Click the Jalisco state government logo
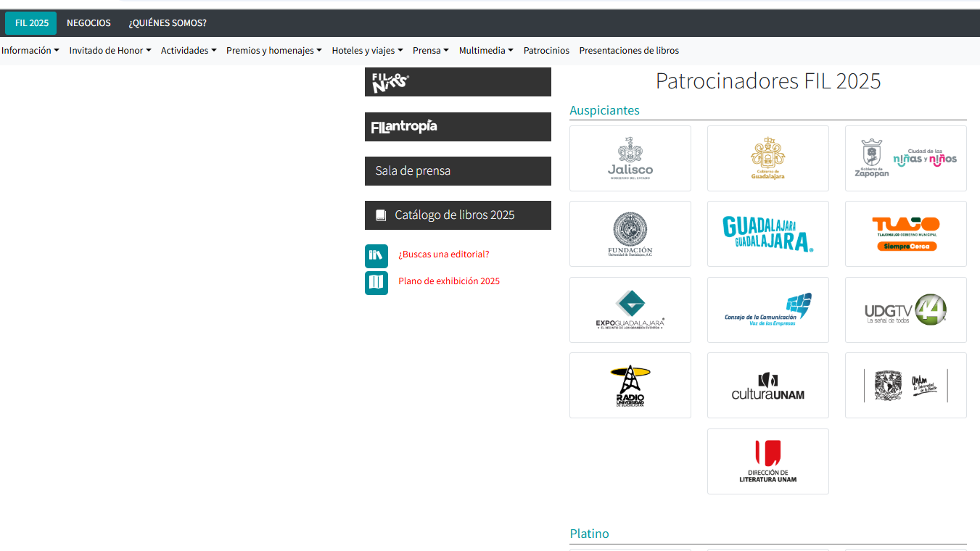The width and height of the screenshot is (980, 551). point(630,158)
